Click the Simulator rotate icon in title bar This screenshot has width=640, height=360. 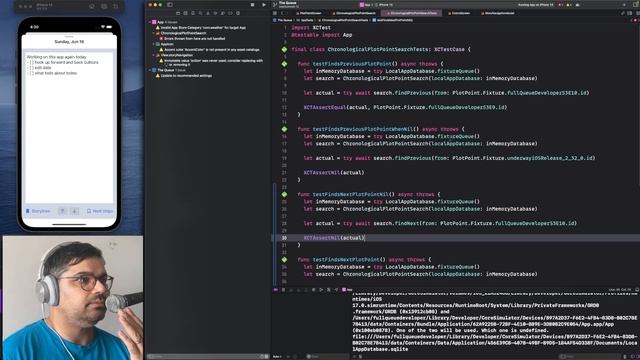[x=116, y=7]
